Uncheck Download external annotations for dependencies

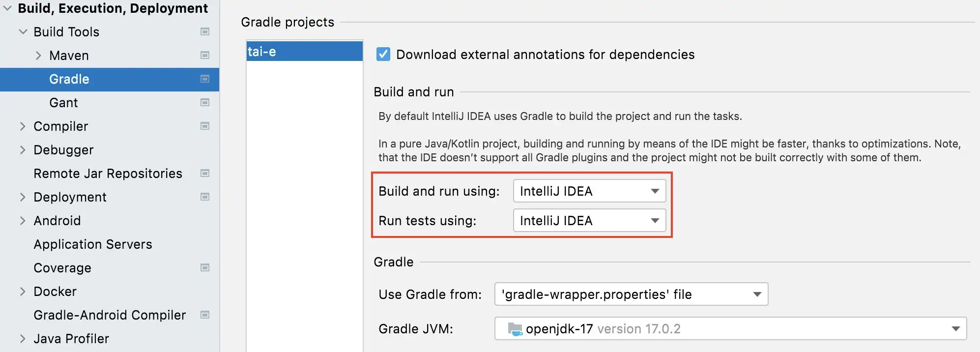coord(383,54)
